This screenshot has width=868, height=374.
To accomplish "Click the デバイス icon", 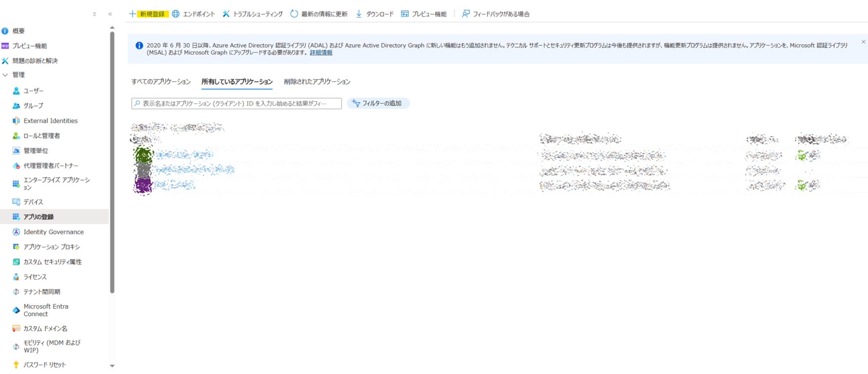I will pos(16,202).
